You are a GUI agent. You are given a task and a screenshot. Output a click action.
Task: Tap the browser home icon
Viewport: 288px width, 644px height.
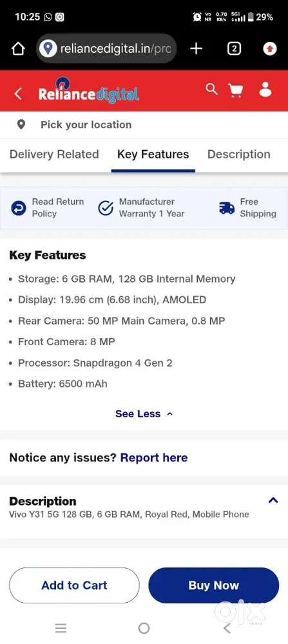tap(17, 50)
